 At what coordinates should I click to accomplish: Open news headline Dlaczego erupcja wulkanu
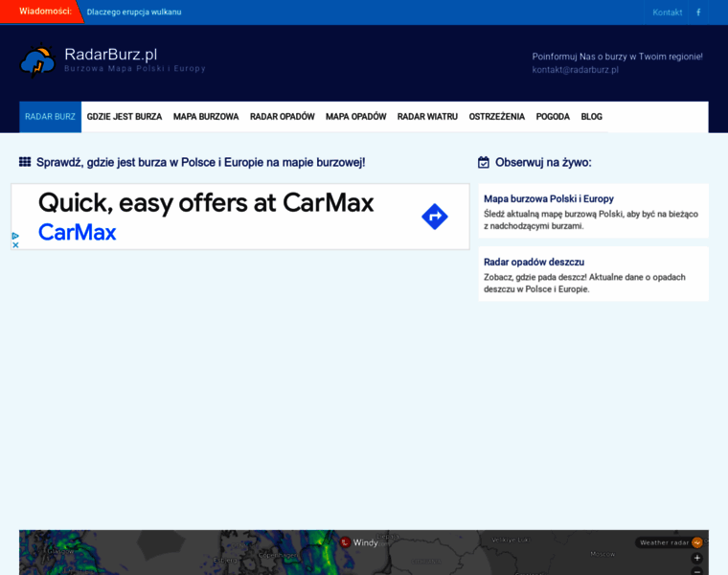click(x=134, y=12)
